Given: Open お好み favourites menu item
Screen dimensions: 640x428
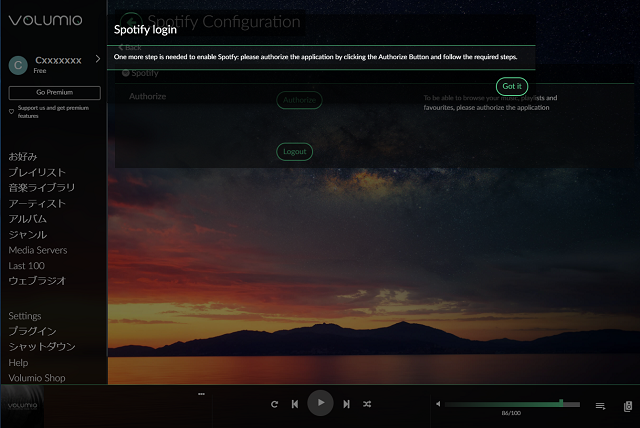Looking at the screenshot, I should tap(23, 157).
